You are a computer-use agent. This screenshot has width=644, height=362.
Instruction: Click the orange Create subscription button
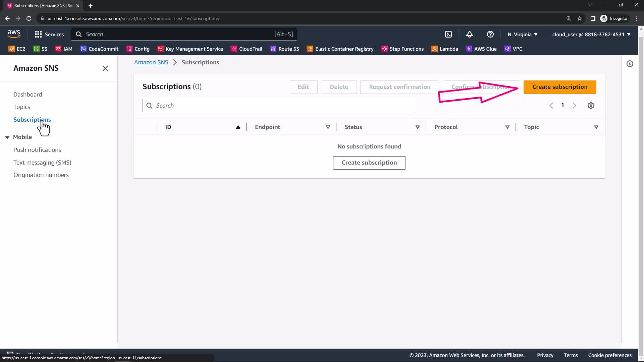[x=560, y=87]
